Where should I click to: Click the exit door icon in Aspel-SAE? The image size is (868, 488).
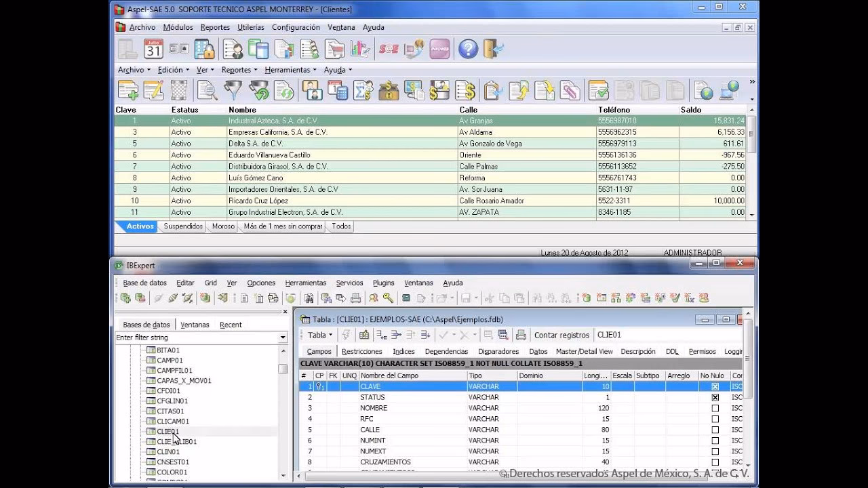[x=494, y=49]
